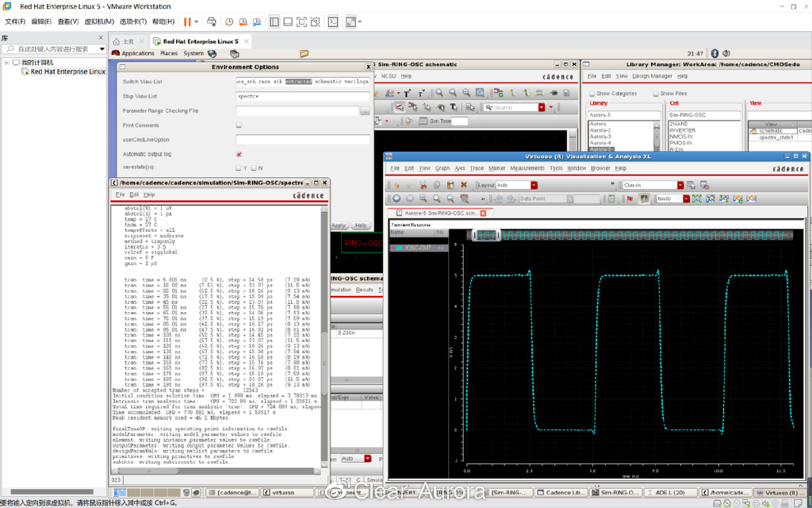Open VMware pause button dropdown arrow
The width and height of the screenshot is (812, 508).
coord(197,21)
